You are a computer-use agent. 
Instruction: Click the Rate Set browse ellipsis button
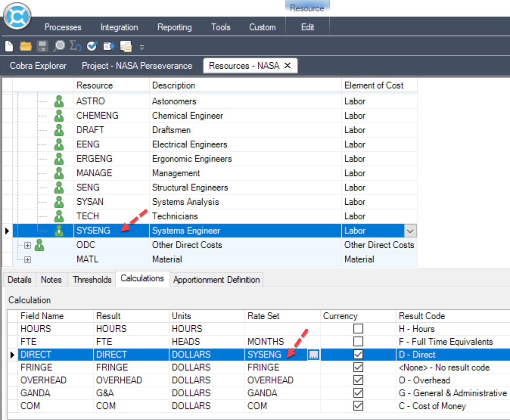tap(314, 355)
